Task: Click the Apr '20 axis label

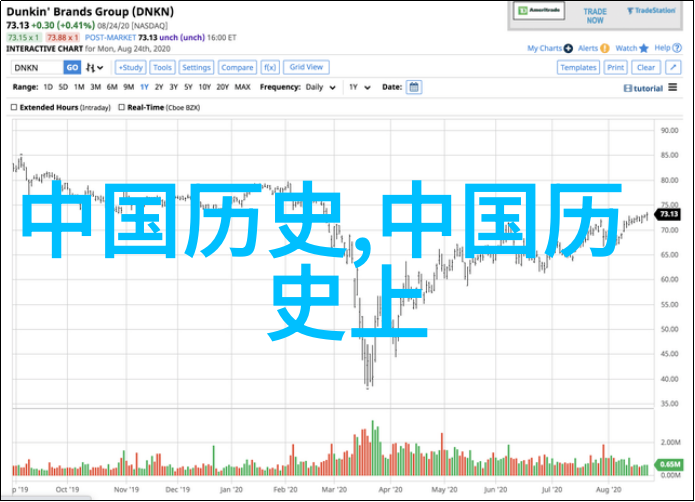Action: 390,490
